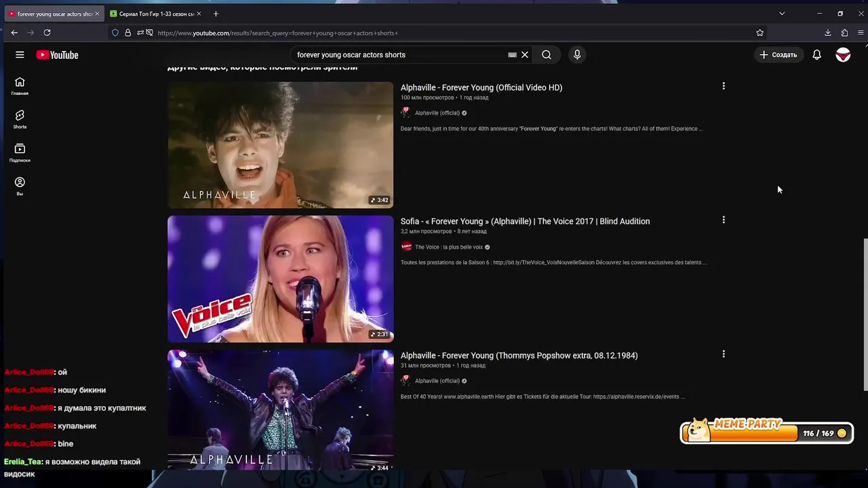Play Thommys Popshow extra thumbnail

(x=280, y=409)
